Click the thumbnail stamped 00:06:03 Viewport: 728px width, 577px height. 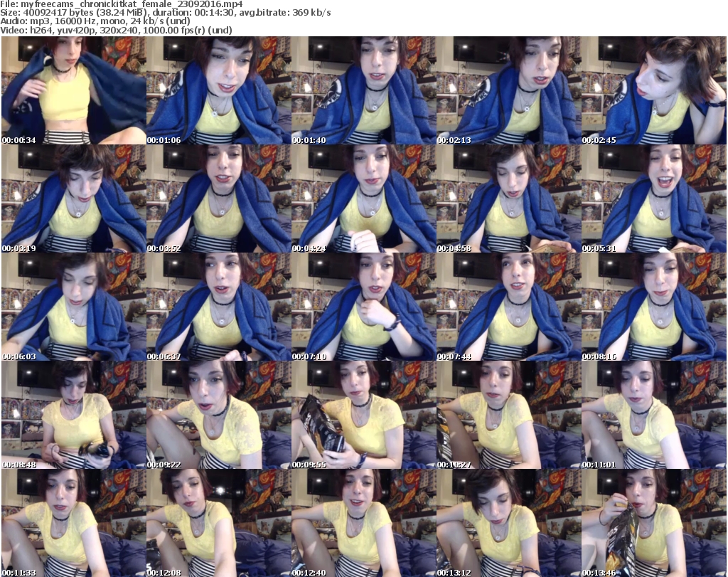[74, 307]
